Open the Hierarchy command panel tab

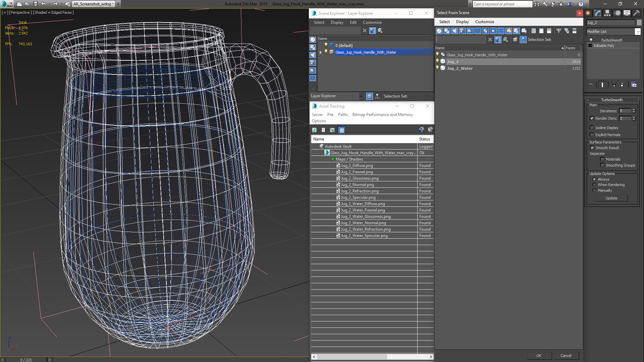607,13
